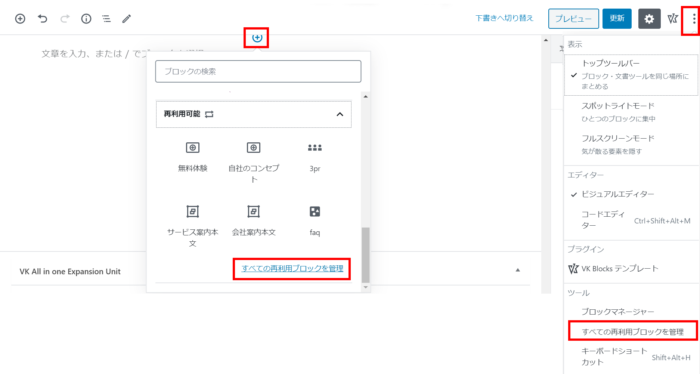The image size is (700, 374).
Task: Click the add block icon in top toolbar
Action: tap(20, 19)
